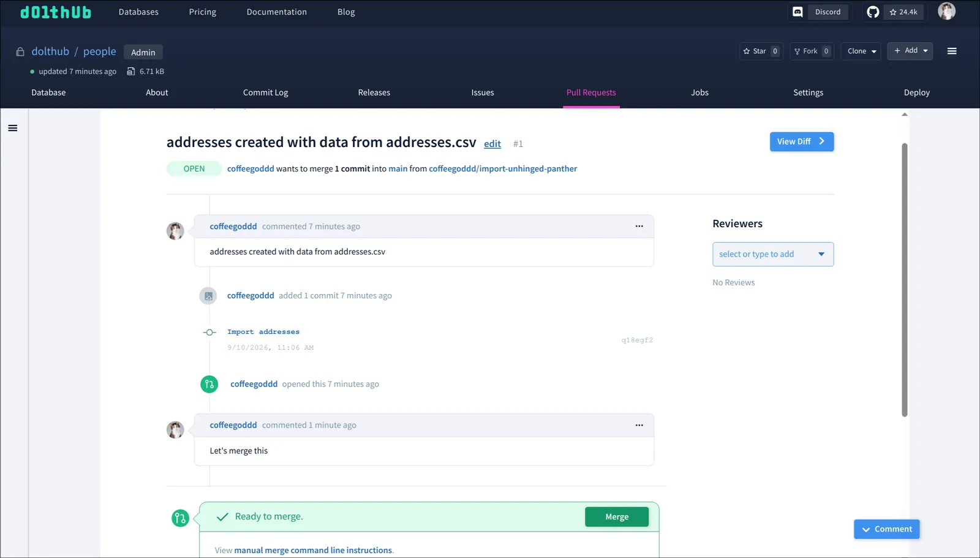Click the database size file icon
980x558 pixels.
click(x=130, y=72)
